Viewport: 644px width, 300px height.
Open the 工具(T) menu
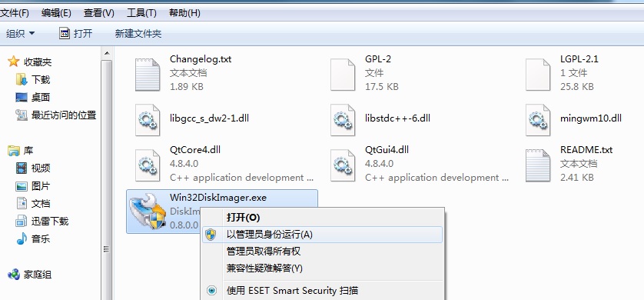point(141,13)
